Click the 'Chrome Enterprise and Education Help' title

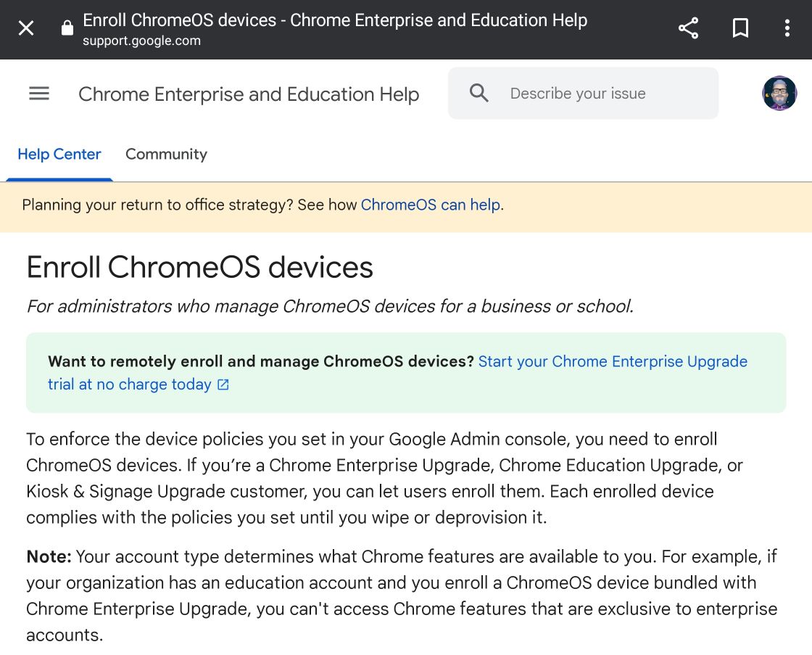point(249,94)
